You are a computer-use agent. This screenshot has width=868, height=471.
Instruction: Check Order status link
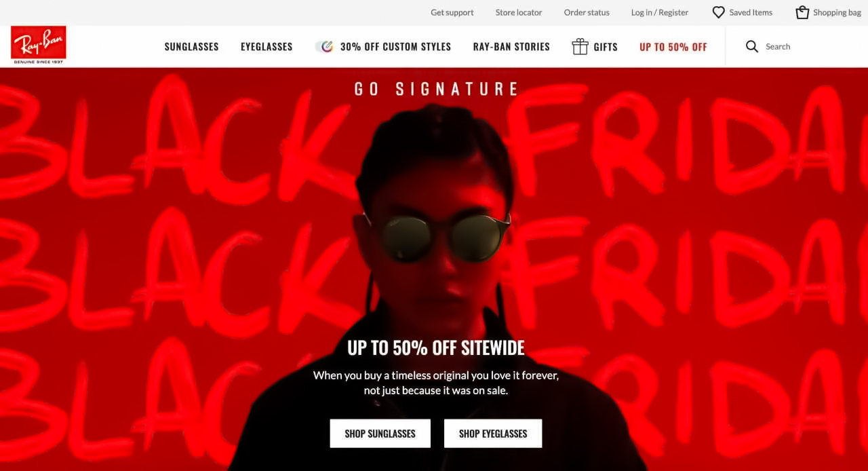pyautogui.click(x=587, y=12)
